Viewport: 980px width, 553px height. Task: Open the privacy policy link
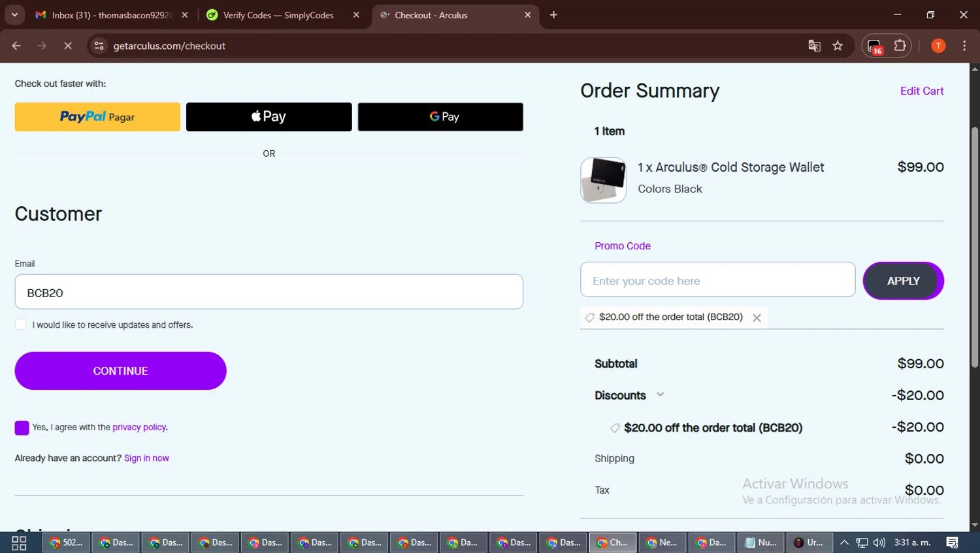click(x=139, y=427)
